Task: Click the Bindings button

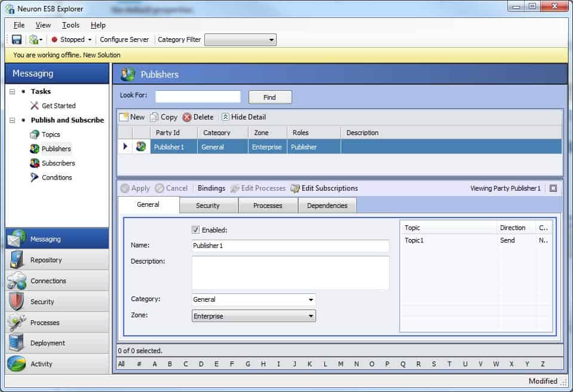Action: click(x=212, y=188)
